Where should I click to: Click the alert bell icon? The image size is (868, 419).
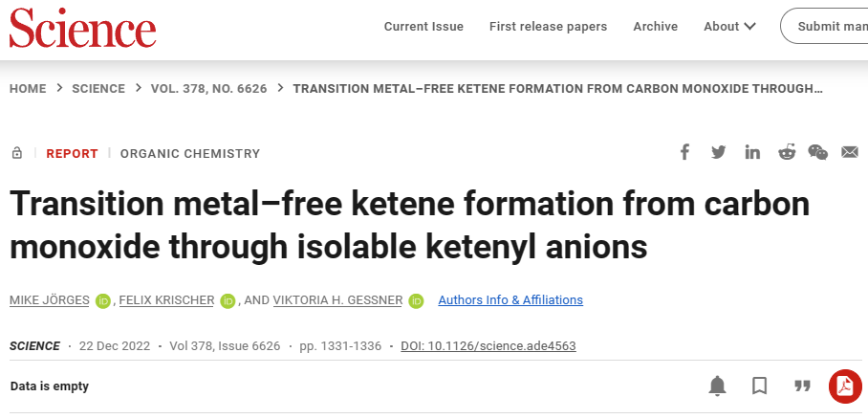coord(717,386)
